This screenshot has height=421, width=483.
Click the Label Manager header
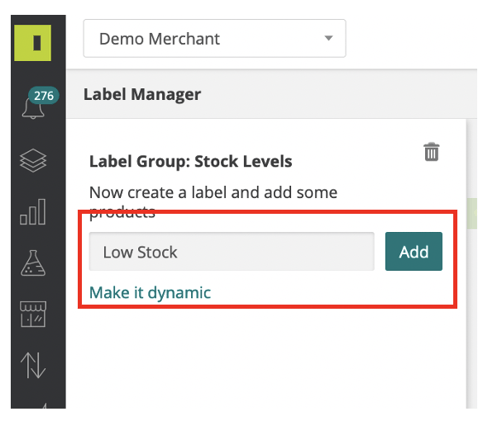point(142,94)
